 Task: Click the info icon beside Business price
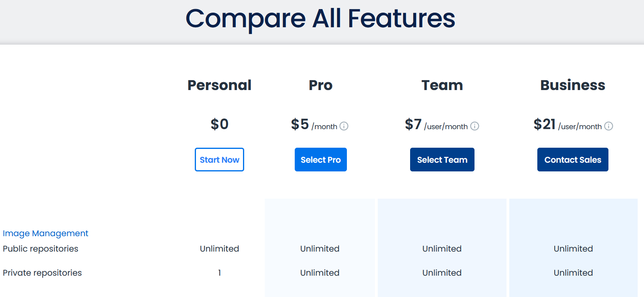tap(609, 126)
